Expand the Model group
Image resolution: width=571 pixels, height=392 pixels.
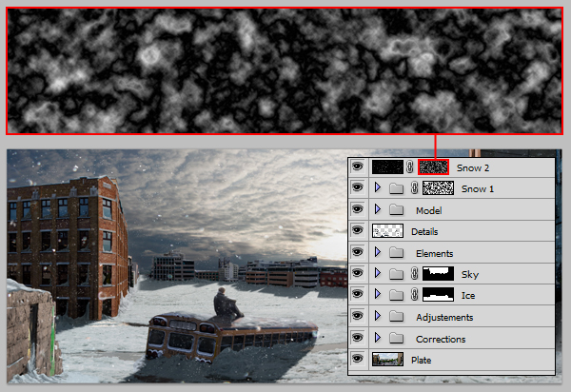pos(378,209)
